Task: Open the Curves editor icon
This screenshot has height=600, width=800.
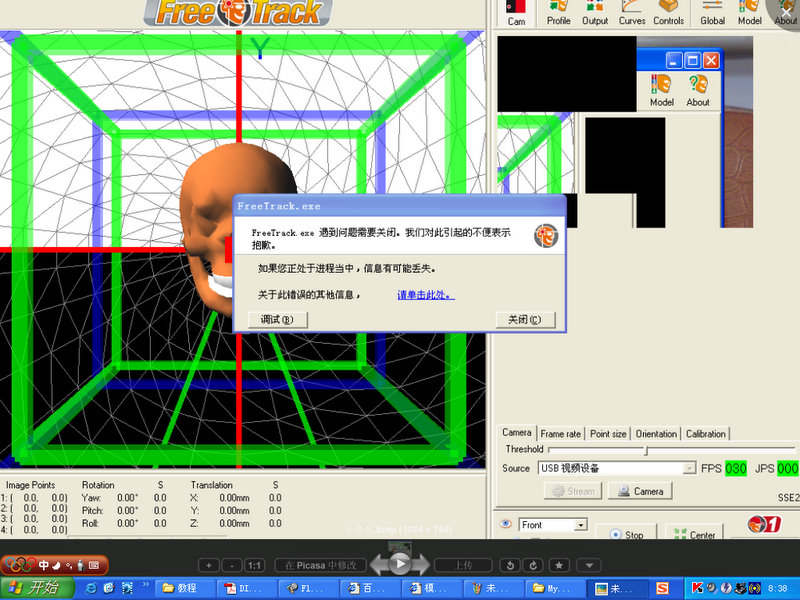Action: [x=632, y=13]
